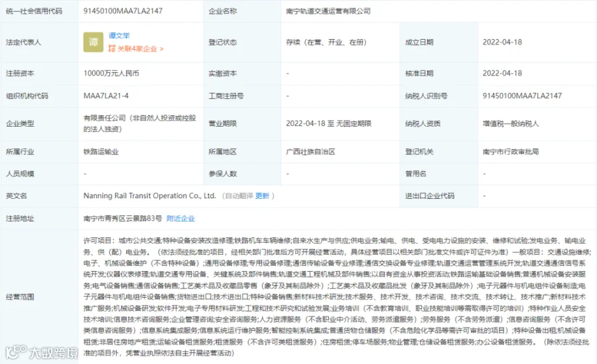The height and width of the screenshot is (364, 597).
Task: Select English name Nanning Rail Transit Operation Co., Ltd.
Action: [150, 196]
